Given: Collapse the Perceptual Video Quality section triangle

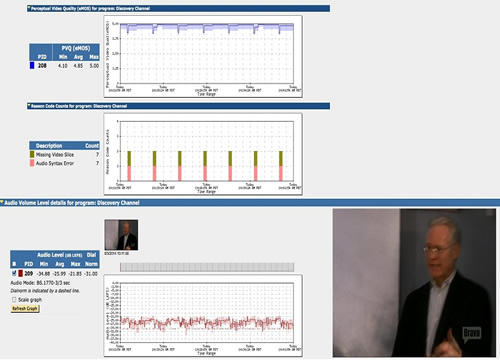Looking at the screenshot, I should click(29, 8).
